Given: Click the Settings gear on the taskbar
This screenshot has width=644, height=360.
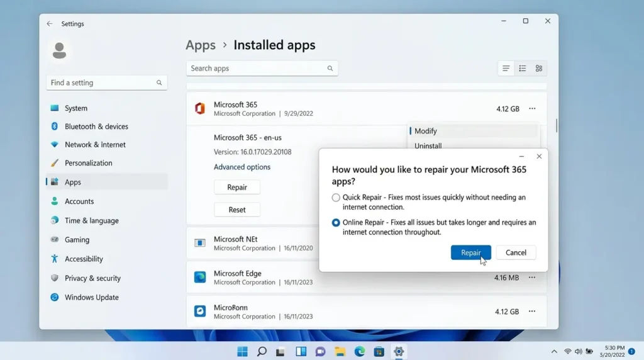Looking at the screenshot, I should coord(399,351).
